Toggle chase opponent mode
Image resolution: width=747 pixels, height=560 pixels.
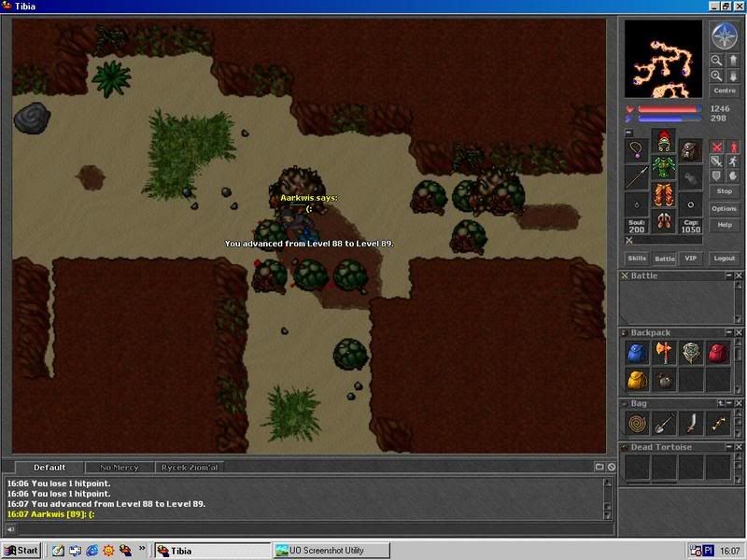pyautogui.click(x=733, y=161)
